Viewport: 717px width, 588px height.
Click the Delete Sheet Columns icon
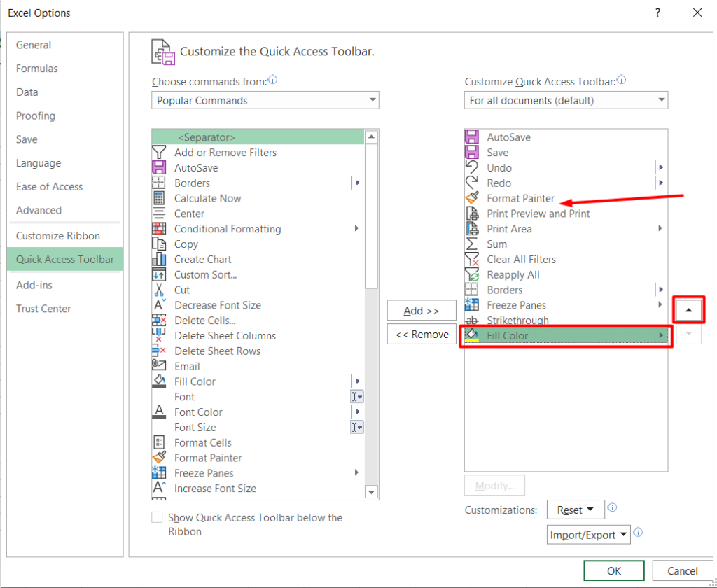[159, 335]
